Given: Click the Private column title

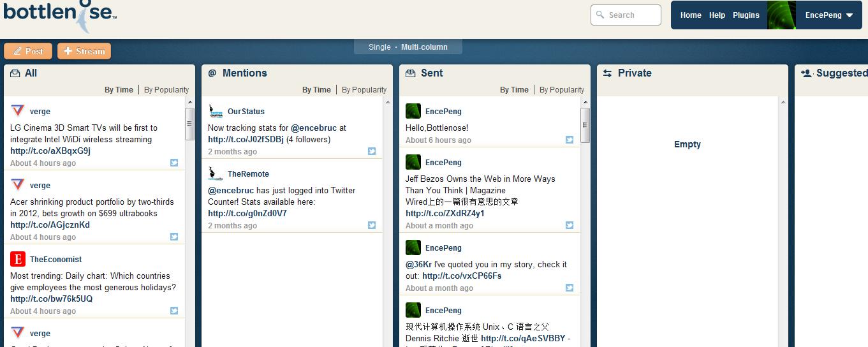Looking at the screenshot, I should click(635, 73).
